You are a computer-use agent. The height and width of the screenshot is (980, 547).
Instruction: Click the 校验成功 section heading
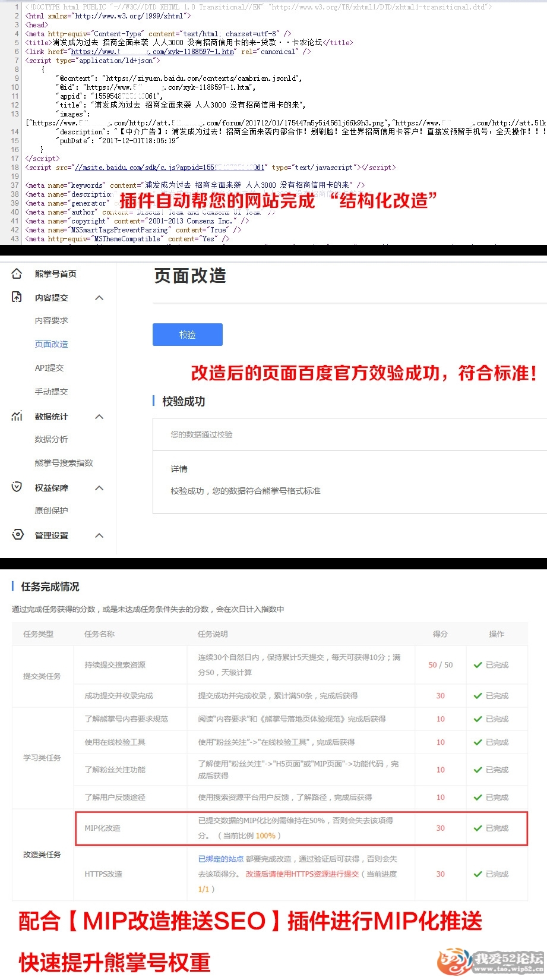184,401
